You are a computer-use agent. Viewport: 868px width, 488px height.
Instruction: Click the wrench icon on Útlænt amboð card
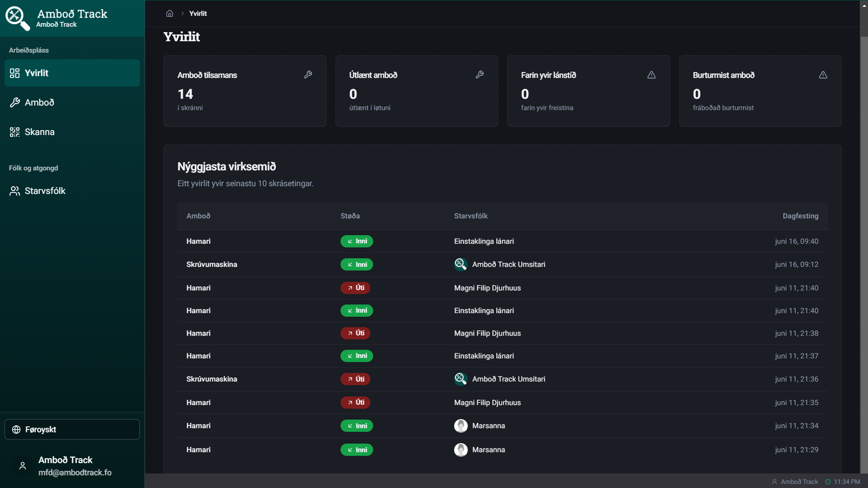click(x=480, y=75)
